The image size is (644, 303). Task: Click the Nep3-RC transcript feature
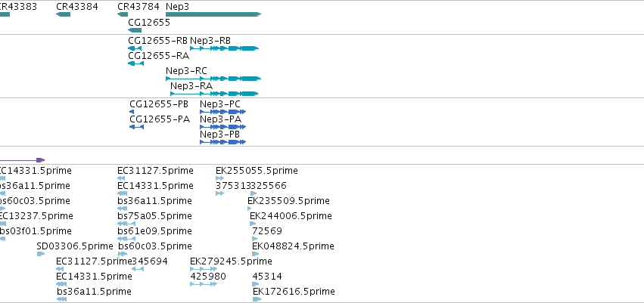213,79
